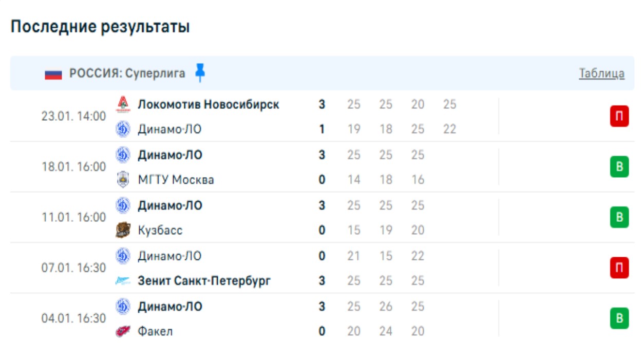This screenshot has height=343, width=644.
Task: Open the Таблица standings link
Action: [x=601, y=73]
